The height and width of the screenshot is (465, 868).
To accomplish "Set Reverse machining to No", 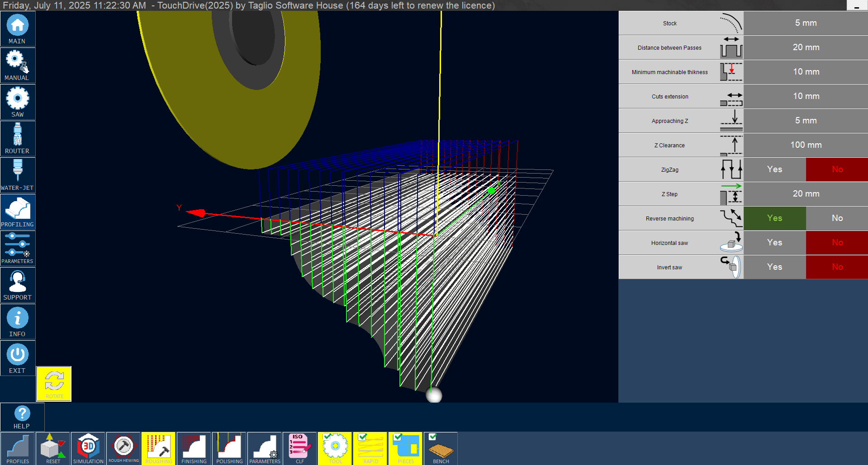I will [x=837, y=218].
